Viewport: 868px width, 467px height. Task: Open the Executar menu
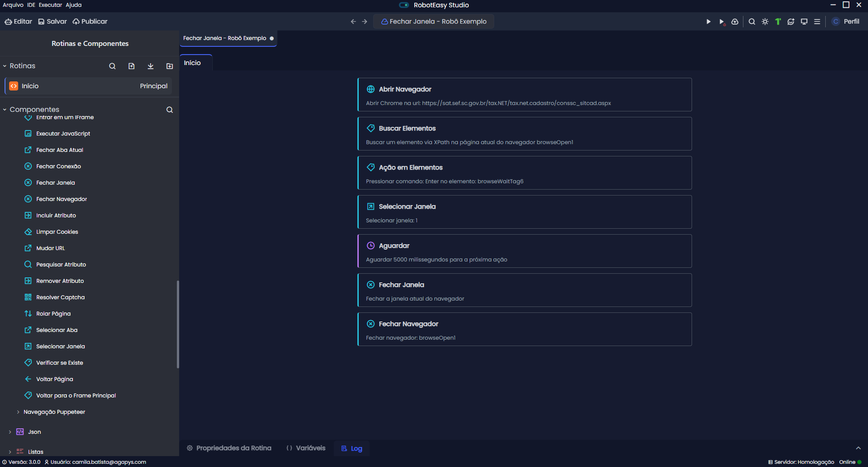pos(50,5)
